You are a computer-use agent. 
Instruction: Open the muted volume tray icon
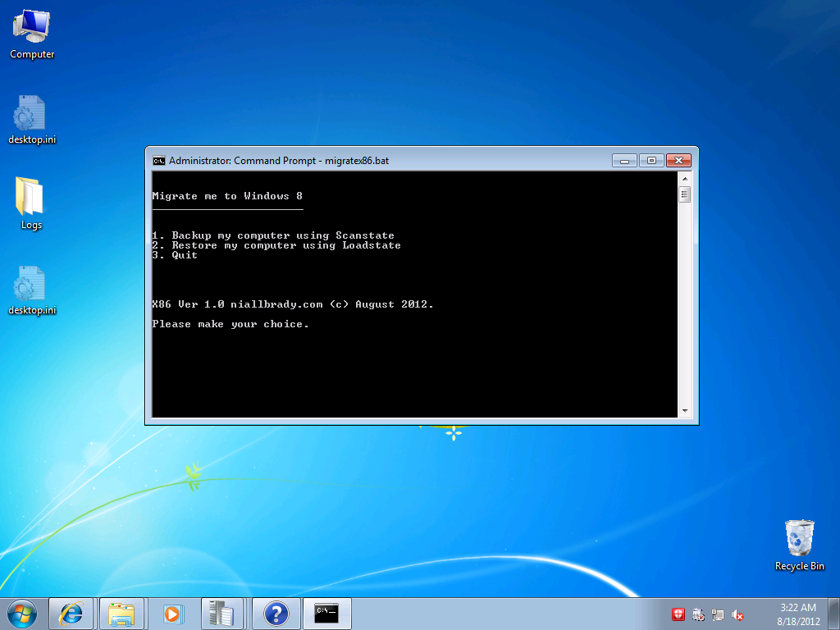[737, 614]
